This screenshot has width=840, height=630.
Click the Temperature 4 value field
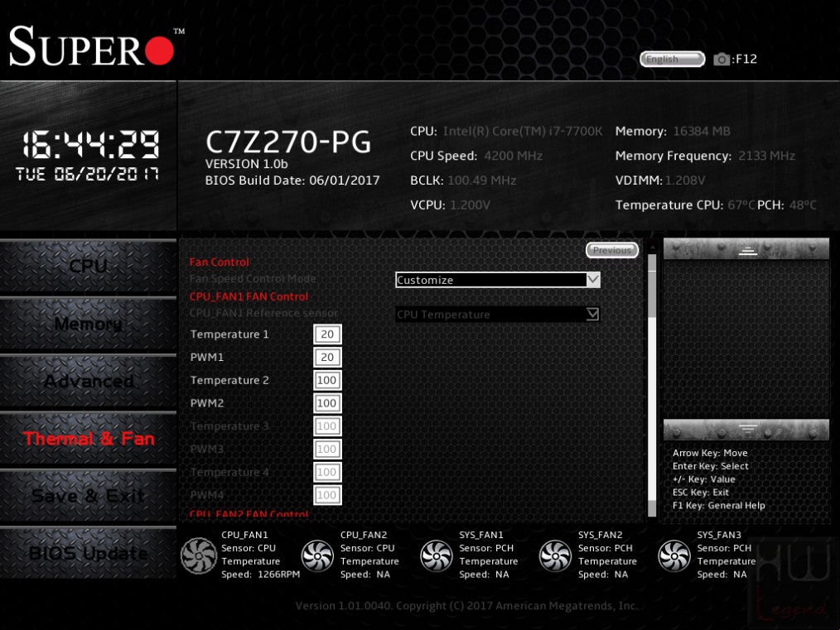click(327, 472)
